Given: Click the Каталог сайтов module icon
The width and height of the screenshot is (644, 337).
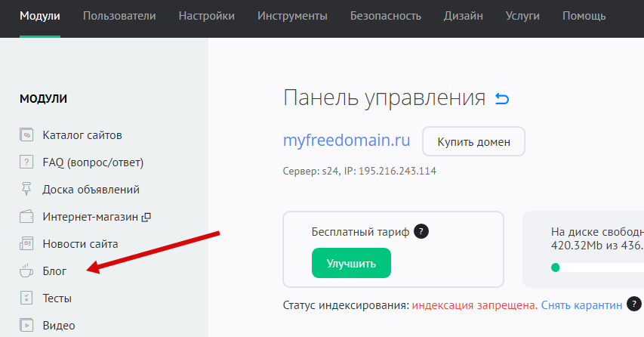Looking at the screenshot, I should point(27,135).
